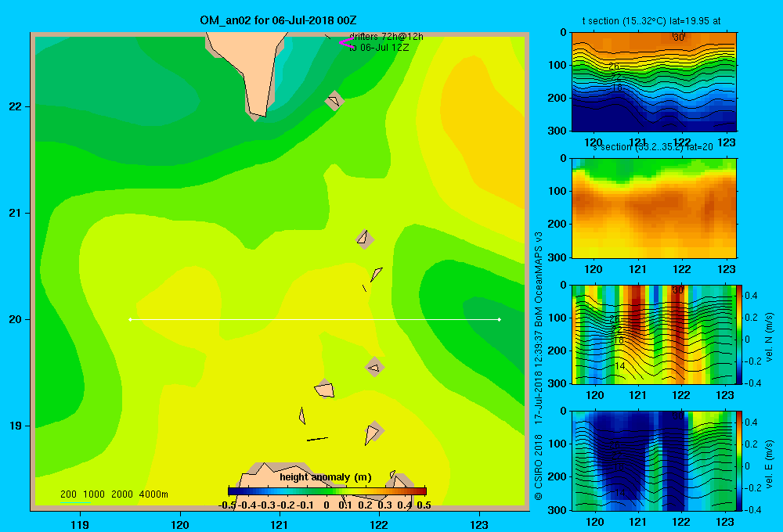Click the '300' depth label on salinity section

pos(559,257)
